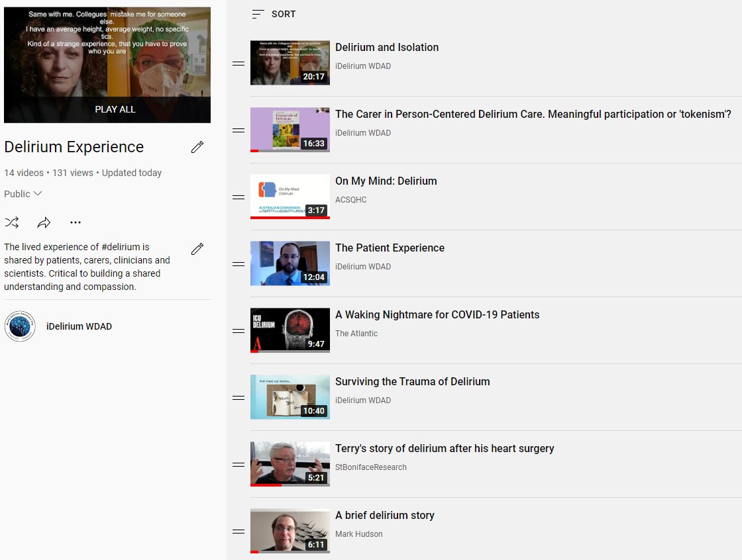Click the Sort icon above the video list
This screenshot has width=742, height=560.
tap(258, 13)
